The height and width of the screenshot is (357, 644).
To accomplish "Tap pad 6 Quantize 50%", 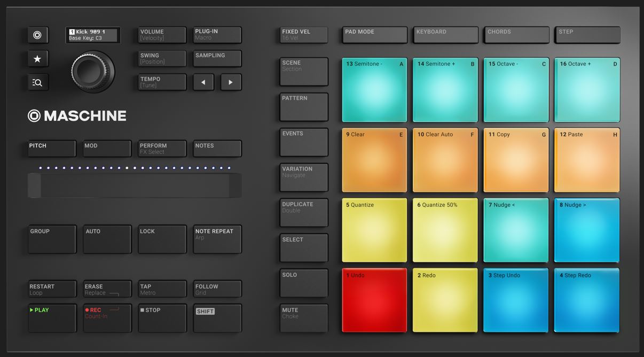I will 446,230.
